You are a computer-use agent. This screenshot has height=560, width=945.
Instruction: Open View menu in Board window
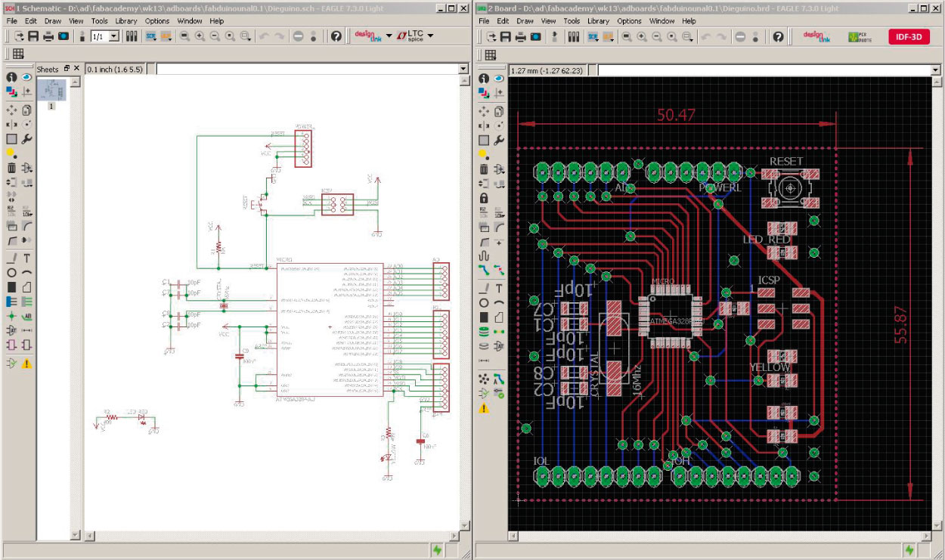548,21
